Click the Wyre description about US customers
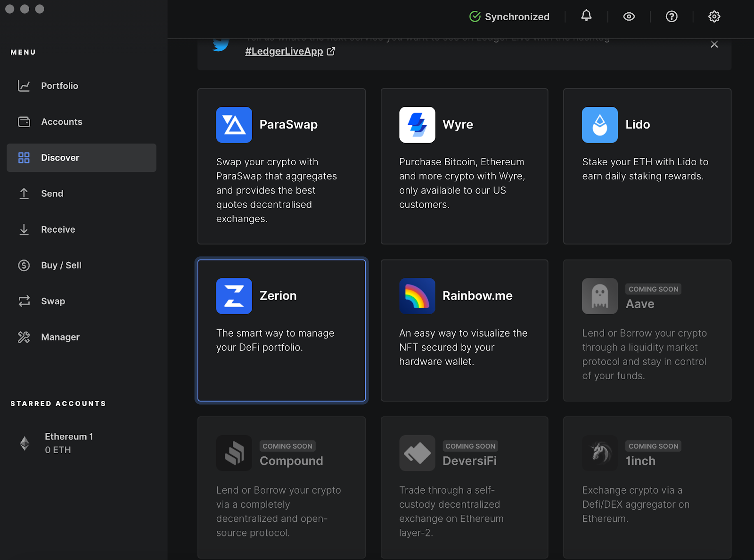 (462, 183)
